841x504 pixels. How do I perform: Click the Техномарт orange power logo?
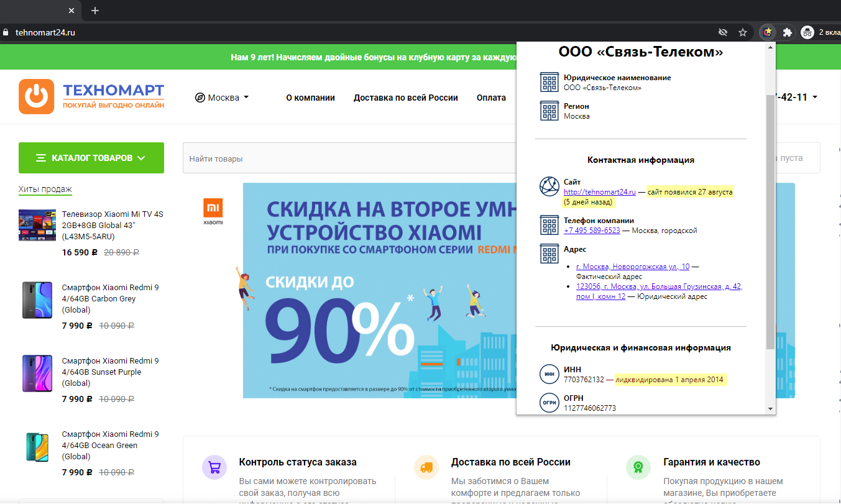(37, 96)
